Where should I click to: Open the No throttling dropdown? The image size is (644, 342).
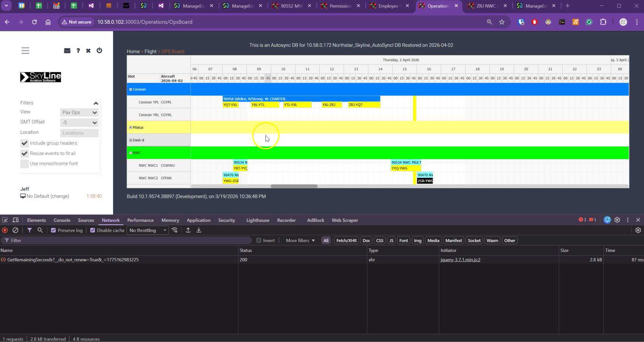(147, 230)
